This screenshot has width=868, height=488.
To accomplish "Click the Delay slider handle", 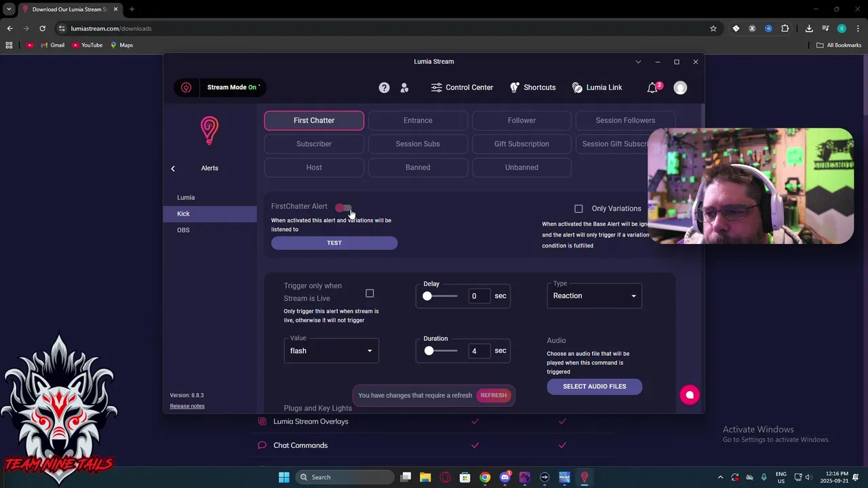I will click(427, 296).
